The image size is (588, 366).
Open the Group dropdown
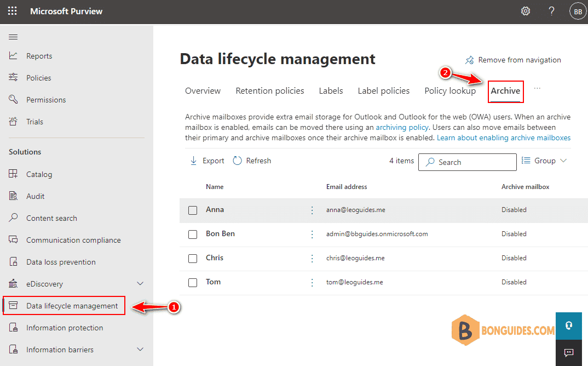(544, 161)
